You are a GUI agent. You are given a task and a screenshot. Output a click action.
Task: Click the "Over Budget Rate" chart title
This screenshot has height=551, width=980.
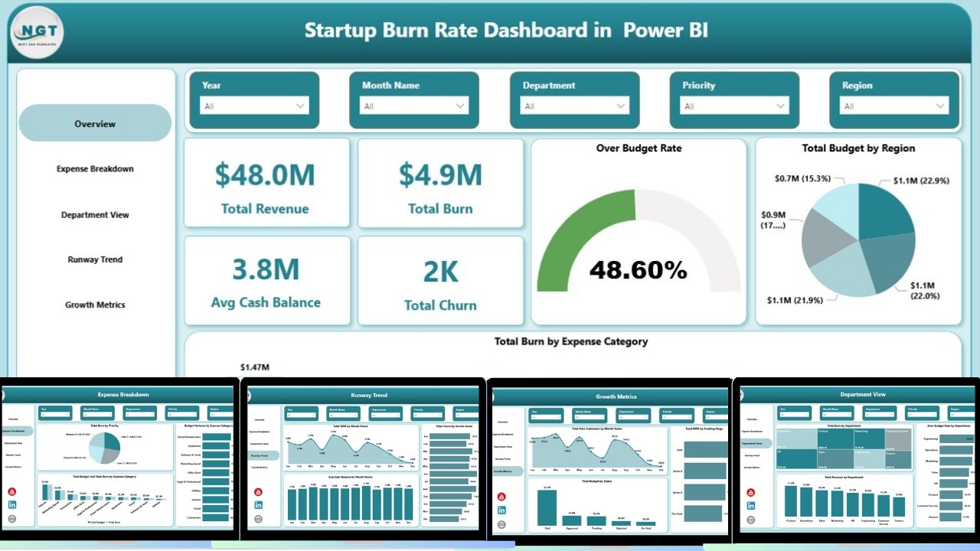click(x=639, y=148)
